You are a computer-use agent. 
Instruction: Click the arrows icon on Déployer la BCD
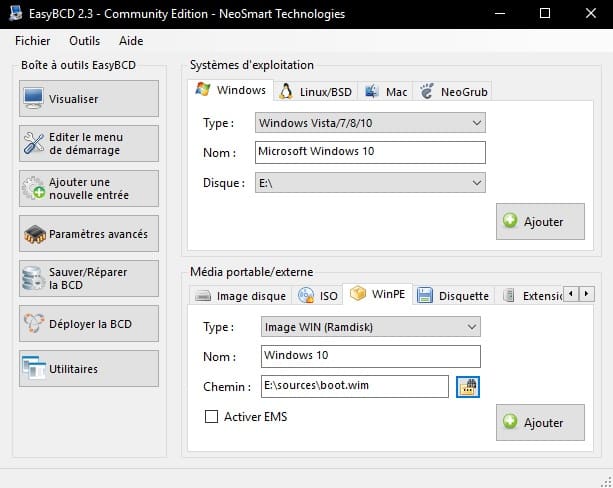(33, 323)
